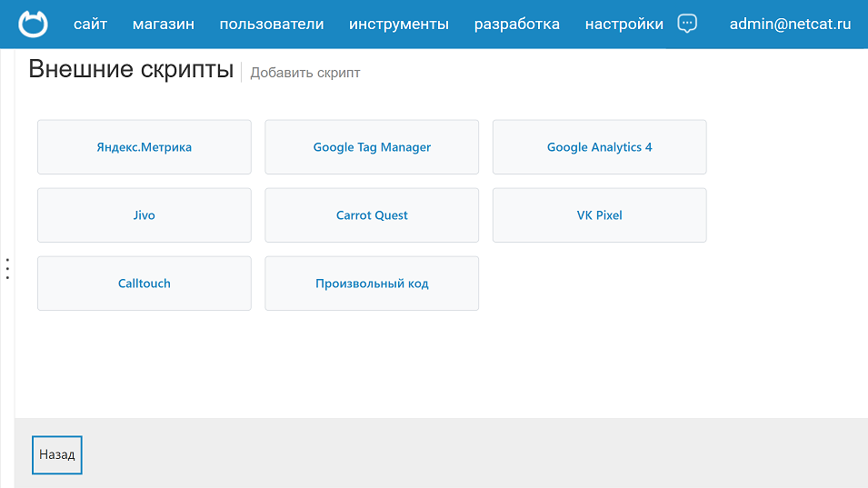Expand the sidebar via three-dot handle

[7, 269]
